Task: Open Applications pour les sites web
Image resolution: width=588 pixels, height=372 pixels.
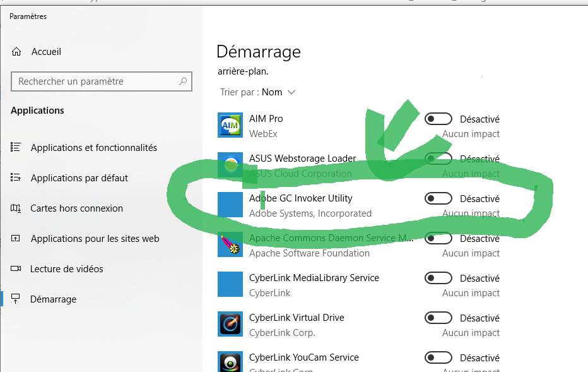Action: [95, 239]
